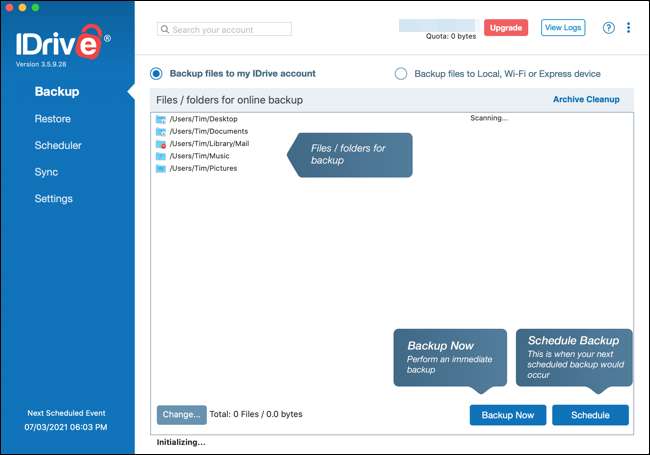
Task: Select the Library/Mail folder icon with red badge
Action: pos(160,144)
